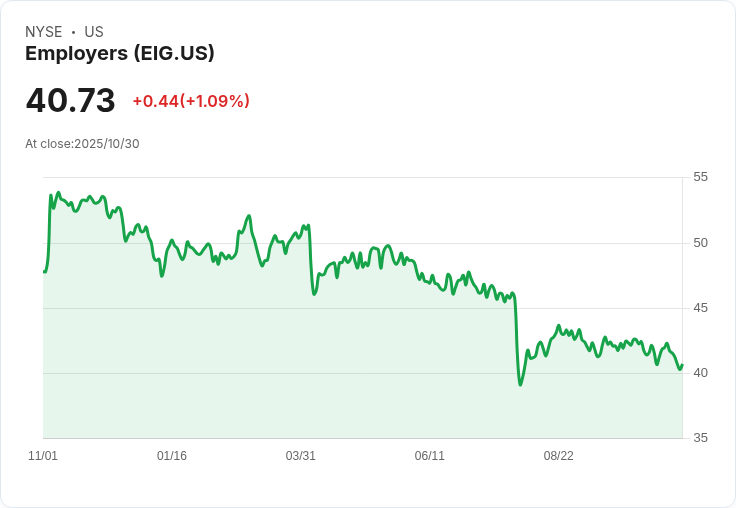Screen dimensions: 736x508
Task: Click the 55 price axis label
Action: coord(701,177)
